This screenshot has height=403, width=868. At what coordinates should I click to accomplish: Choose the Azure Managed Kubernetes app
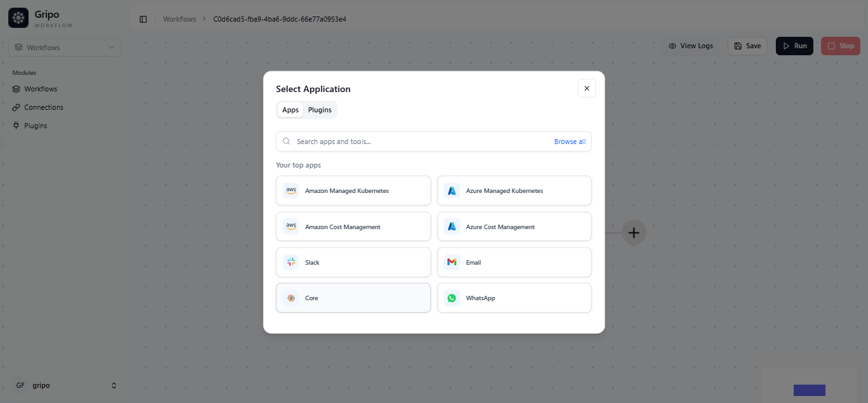514,190
